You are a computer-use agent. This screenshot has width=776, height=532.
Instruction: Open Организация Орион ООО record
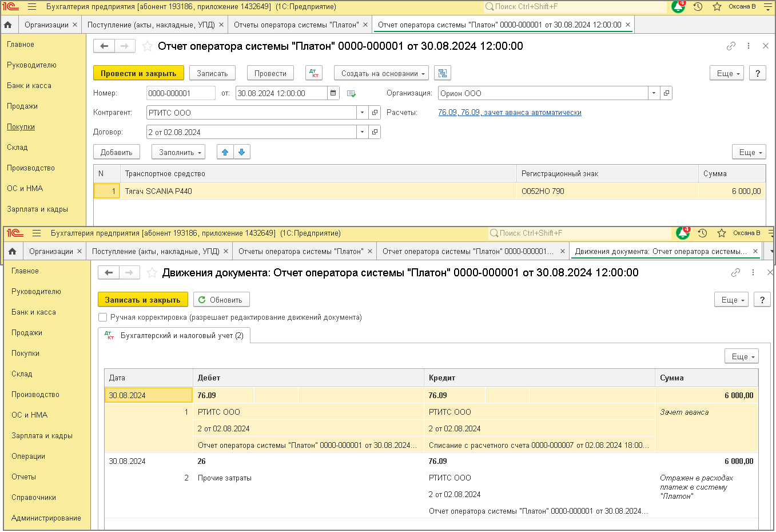click(x=666, y=93)
